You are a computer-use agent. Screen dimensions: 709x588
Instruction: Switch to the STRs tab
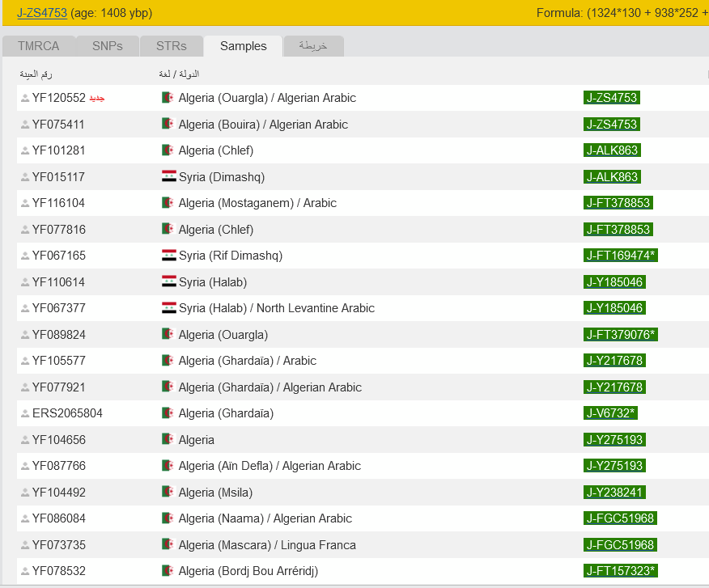pyautogui.click(x=172, y=46)
